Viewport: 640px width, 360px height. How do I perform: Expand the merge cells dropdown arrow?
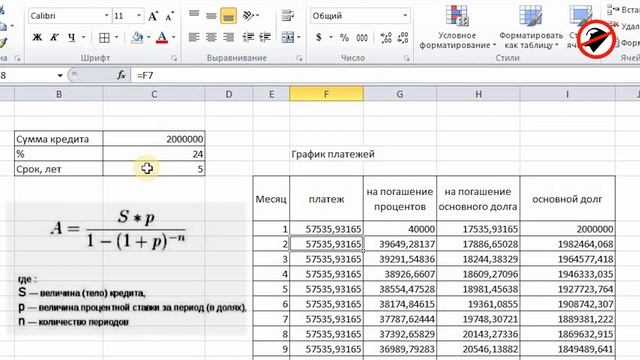point(299,38)
